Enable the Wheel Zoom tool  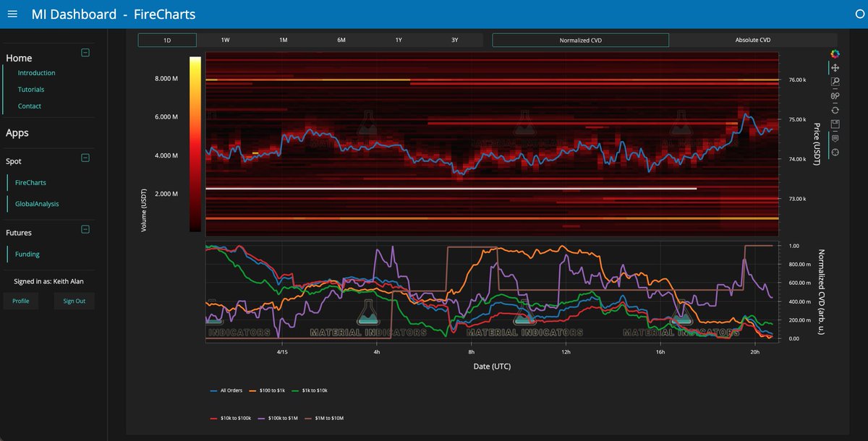tap(835, 95)
